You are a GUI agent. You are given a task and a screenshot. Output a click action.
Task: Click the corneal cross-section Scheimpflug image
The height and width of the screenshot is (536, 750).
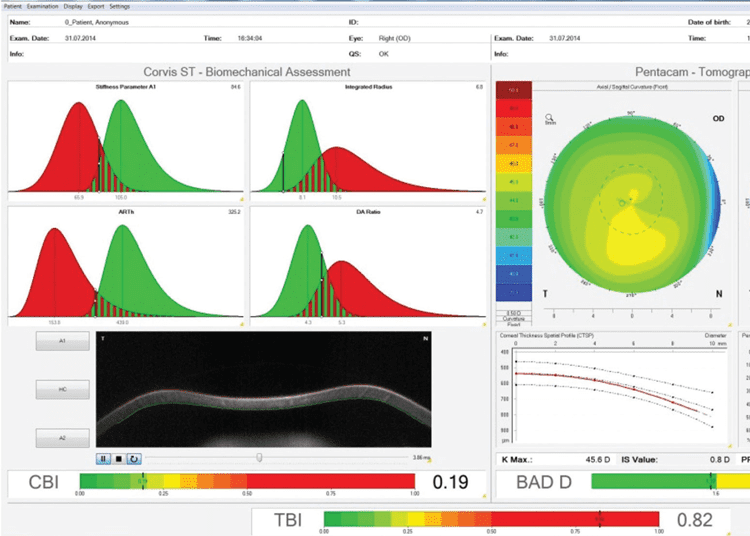click(264, 390)
